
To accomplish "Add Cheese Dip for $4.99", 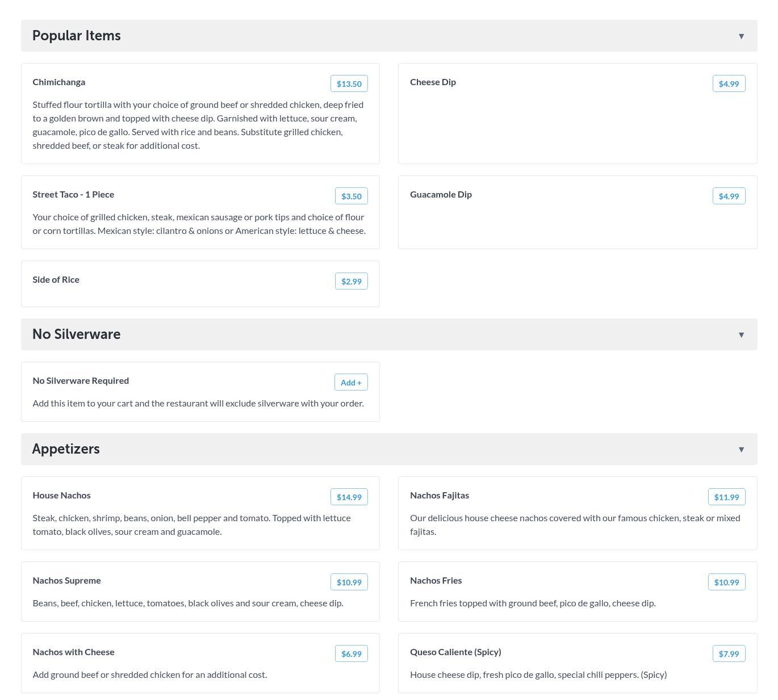I will coord(729,83).
